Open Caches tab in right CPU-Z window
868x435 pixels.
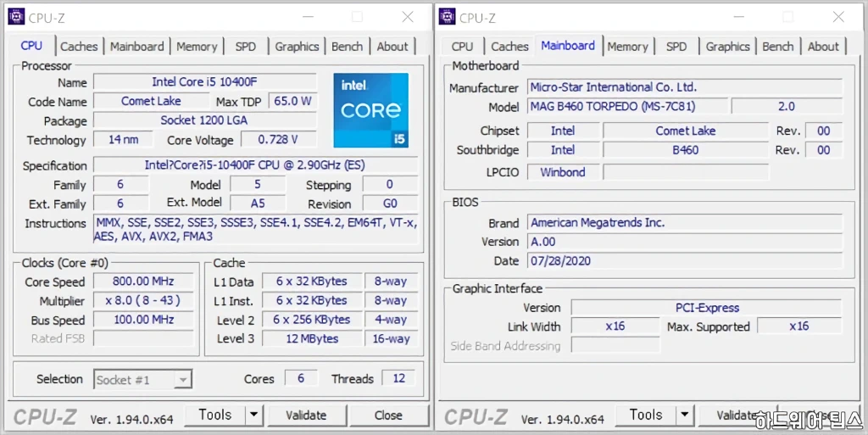coord(509,47)
